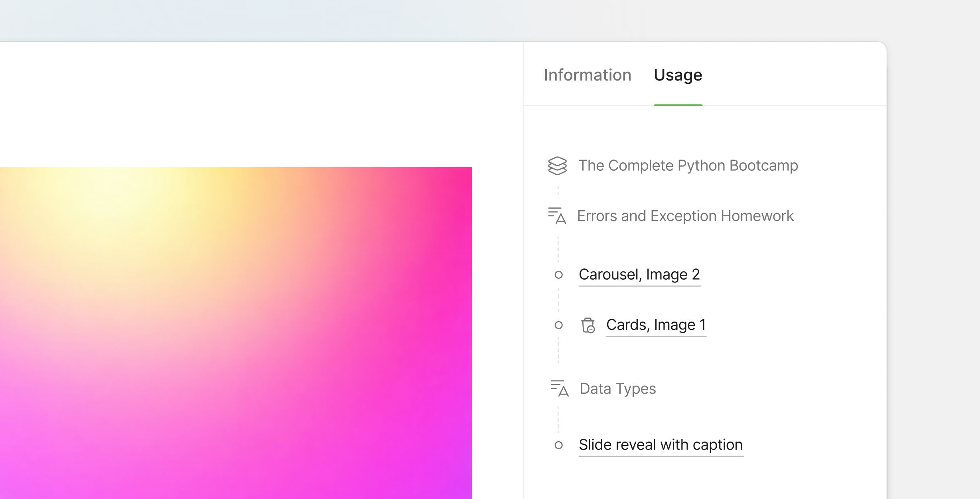
Task: Click the lesson icon beside Errors and Exception Homework
Action: 557,216
